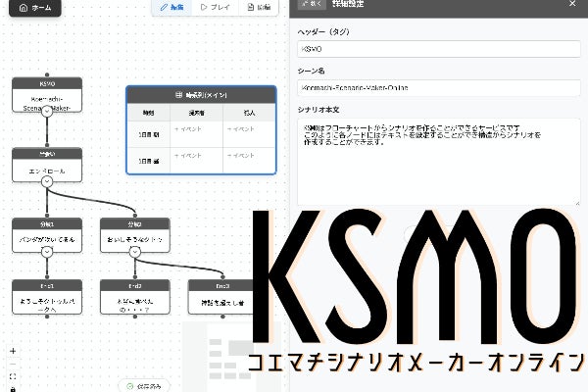Viewport: 588px width, 392px height.
Task: Click the table icon in the 時系列 header
Action: (179, 95)
